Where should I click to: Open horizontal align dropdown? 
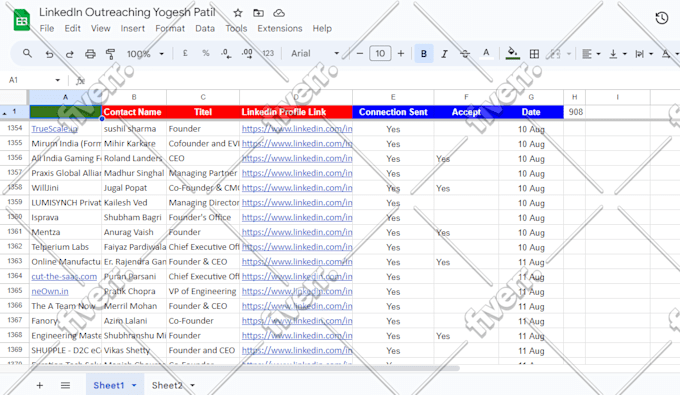pyautogui.click(x=591, y=54)
